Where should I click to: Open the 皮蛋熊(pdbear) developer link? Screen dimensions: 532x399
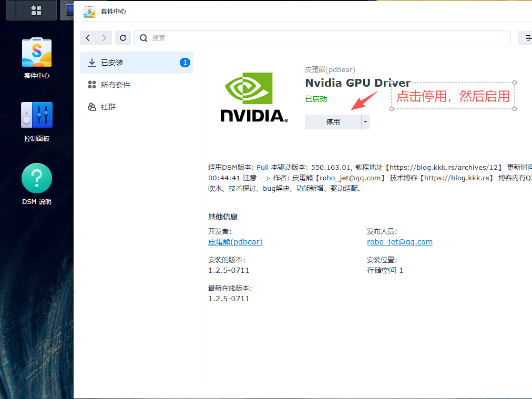coord(235,242)
